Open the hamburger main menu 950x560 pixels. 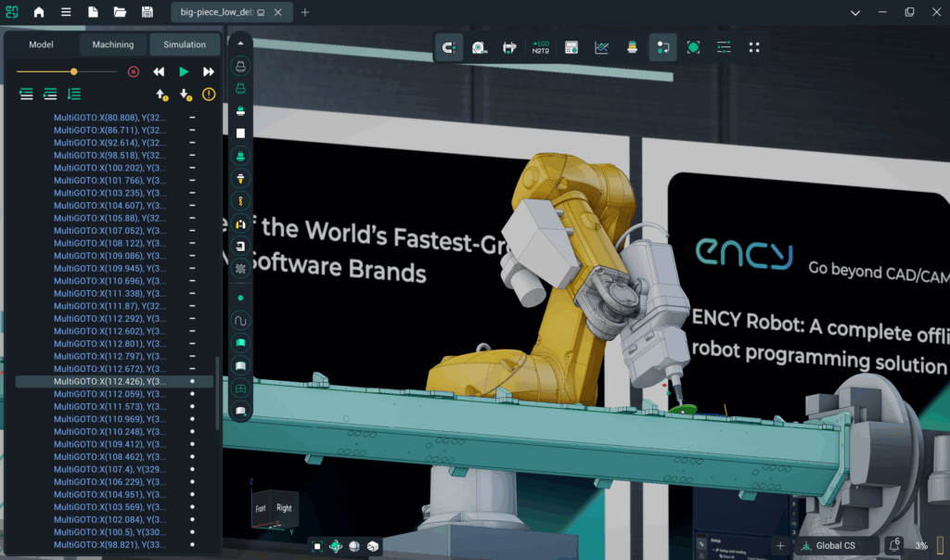click(66, 12)
